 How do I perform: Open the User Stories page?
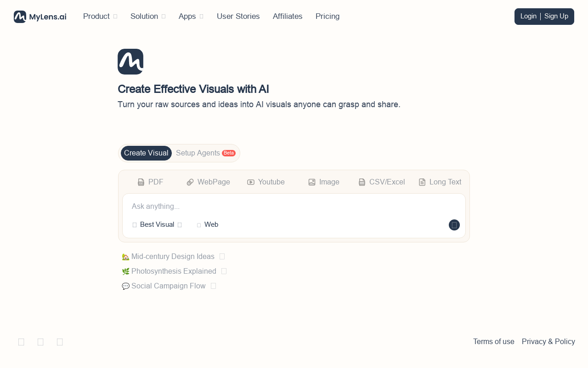click(x=238, y=17)
